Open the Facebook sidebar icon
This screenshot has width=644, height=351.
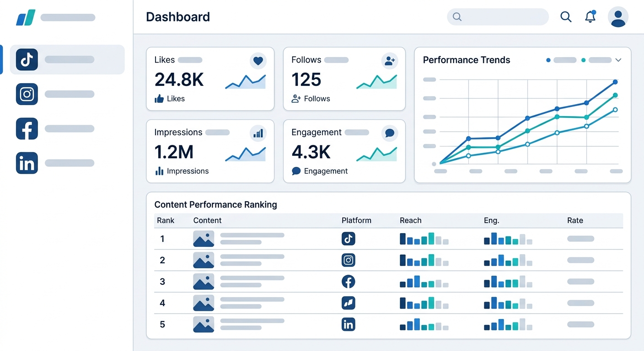pos(27,129)
